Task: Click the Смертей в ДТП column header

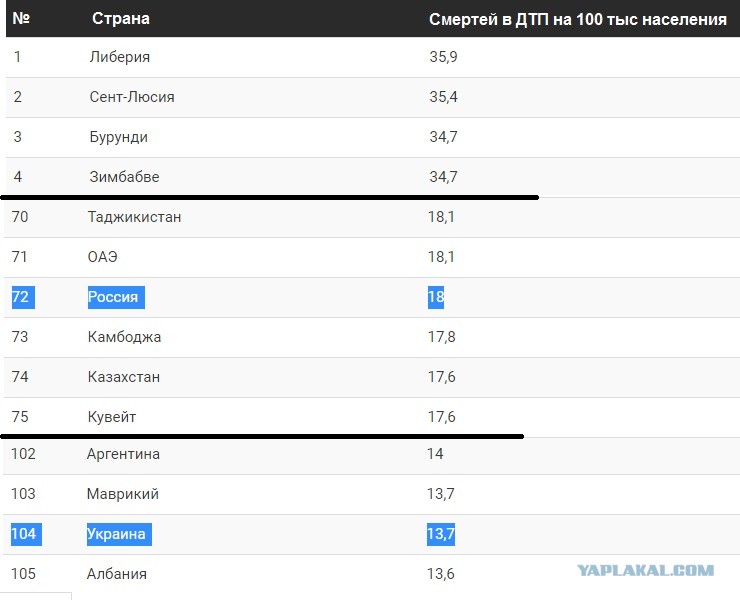Action: point(578,19)
